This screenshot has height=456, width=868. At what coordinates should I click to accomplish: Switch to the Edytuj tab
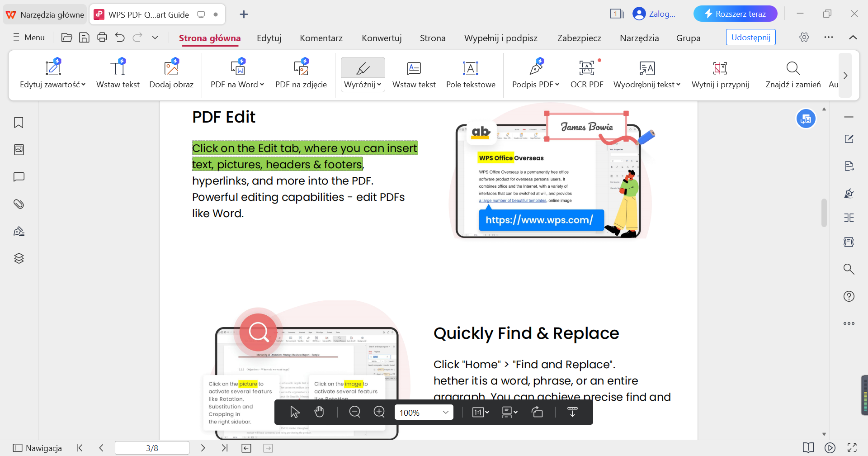point(269,38)
